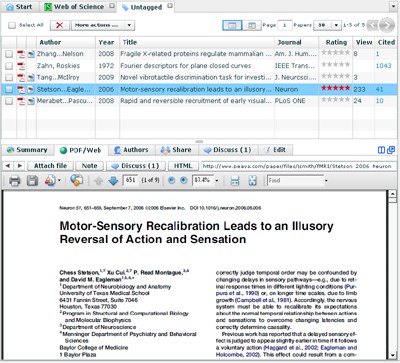This screenshot has width=400, height=363.
Task: Print the PDF document
Action: pos(15,181)
